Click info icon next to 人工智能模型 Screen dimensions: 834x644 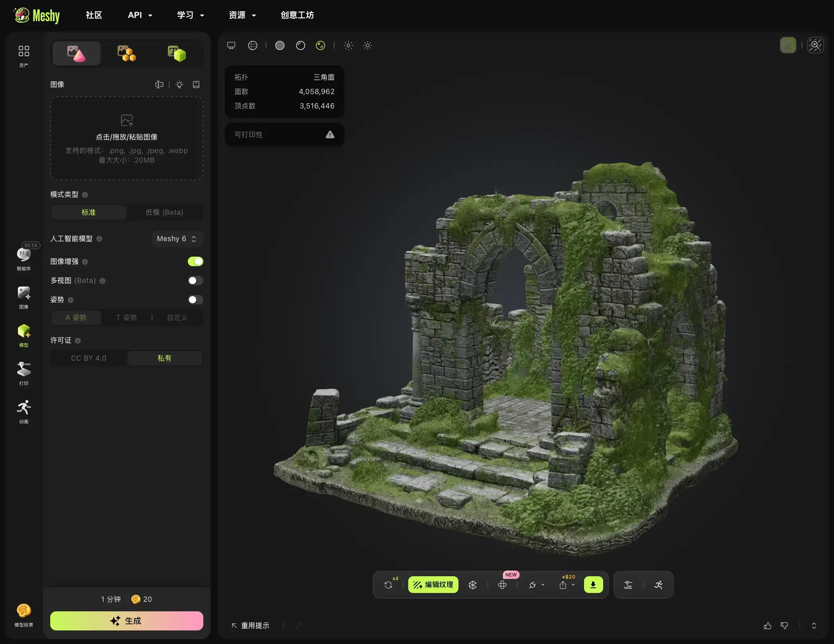click(x=99, y=239)
